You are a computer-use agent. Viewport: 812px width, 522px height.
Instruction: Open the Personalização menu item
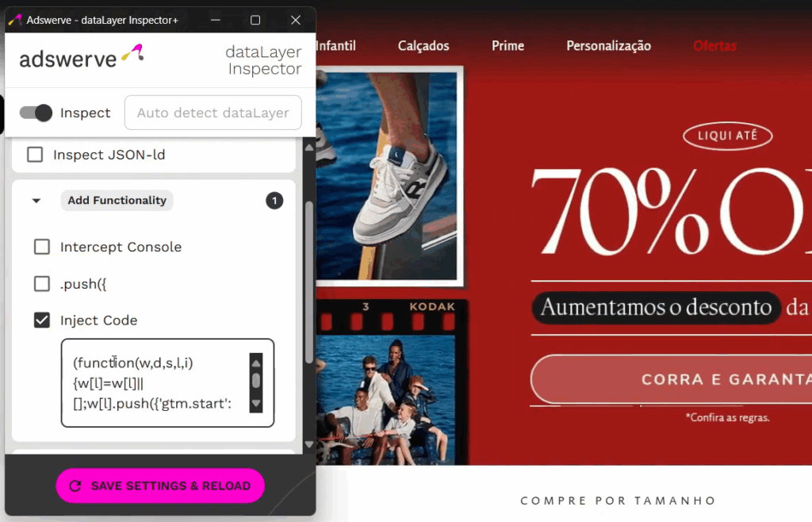[x=608, y=45]
